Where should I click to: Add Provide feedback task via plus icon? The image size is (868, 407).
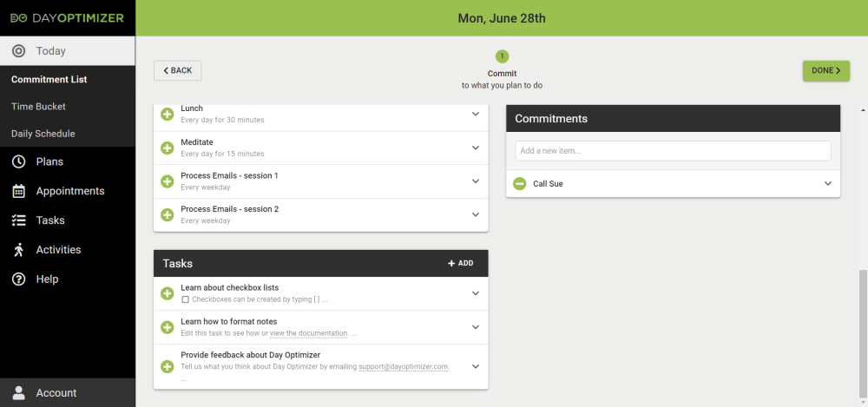click(168, 366)
